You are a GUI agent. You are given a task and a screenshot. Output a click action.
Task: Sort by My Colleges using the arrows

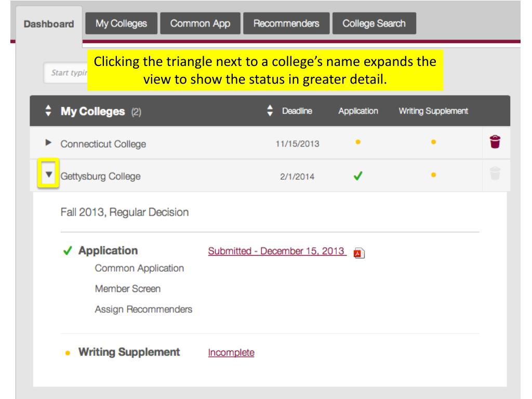[48, 111]
